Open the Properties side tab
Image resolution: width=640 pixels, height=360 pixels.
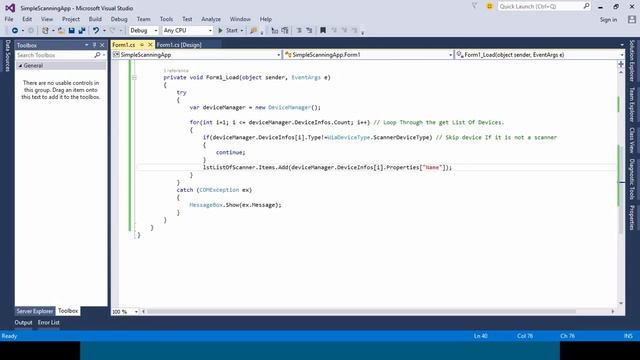(632, 218)
